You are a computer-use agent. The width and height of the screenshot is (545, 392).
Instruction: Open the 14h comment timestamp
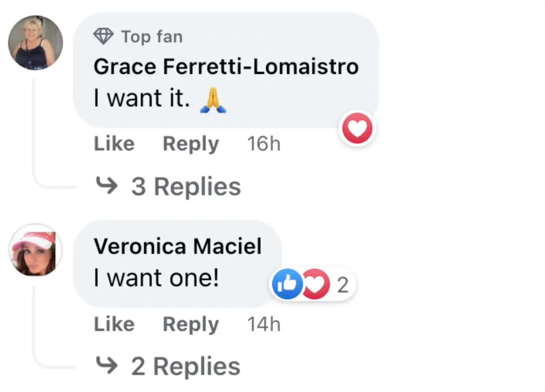coord(264,324)
